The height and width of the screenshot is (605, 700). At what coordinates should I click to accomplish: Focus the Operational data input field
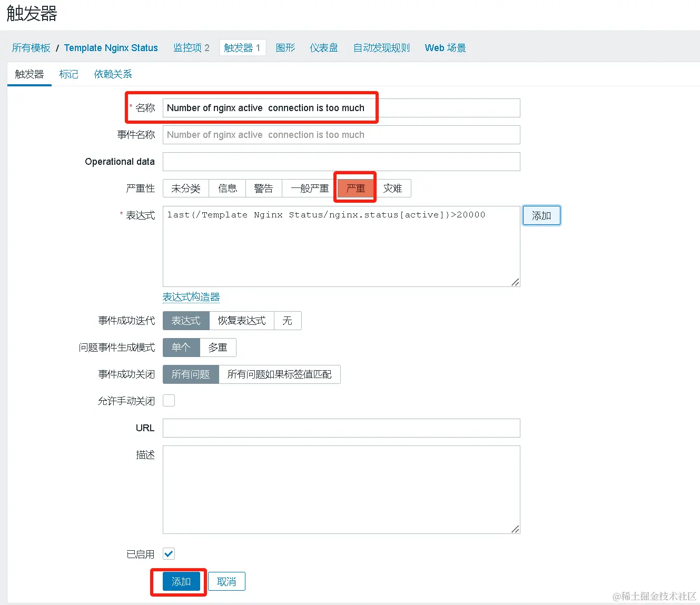click(341, 162)
